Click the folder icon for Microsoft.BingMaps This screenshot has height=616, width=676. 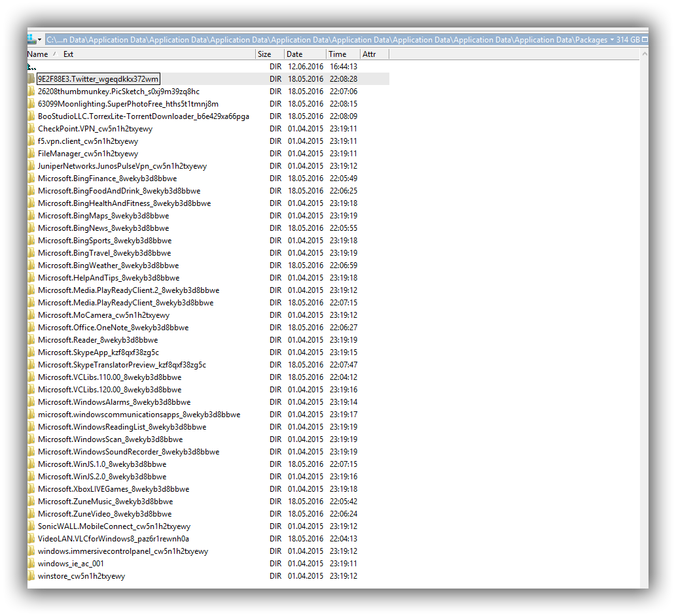tap(31, 216)
